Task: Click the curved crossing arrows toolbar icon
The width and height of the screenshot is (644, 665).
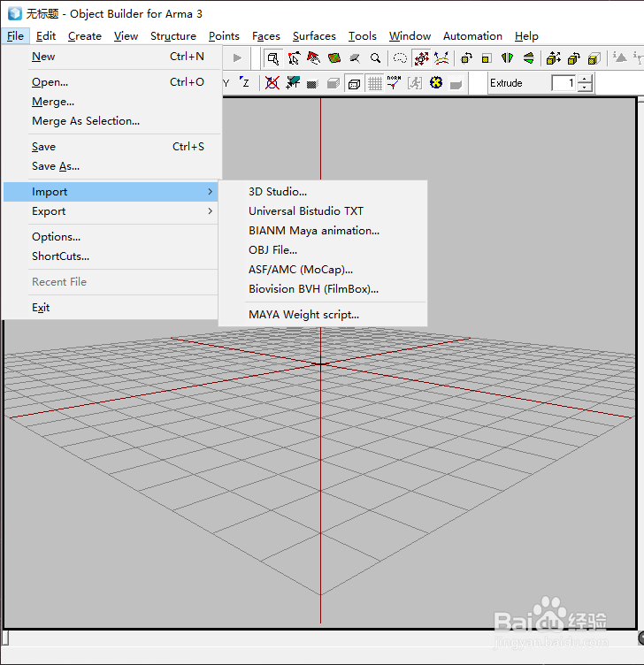Action: (441, 58)
